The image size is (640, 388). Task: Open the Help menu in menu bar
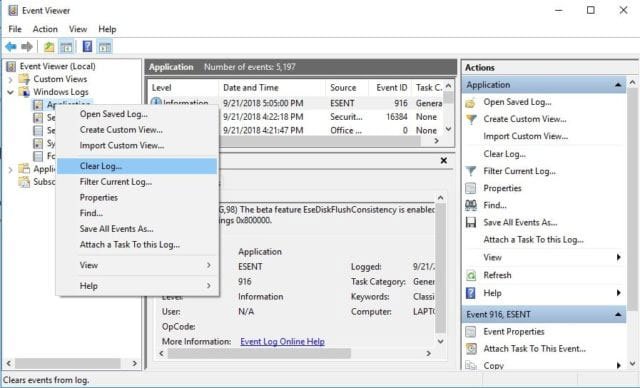107,29
